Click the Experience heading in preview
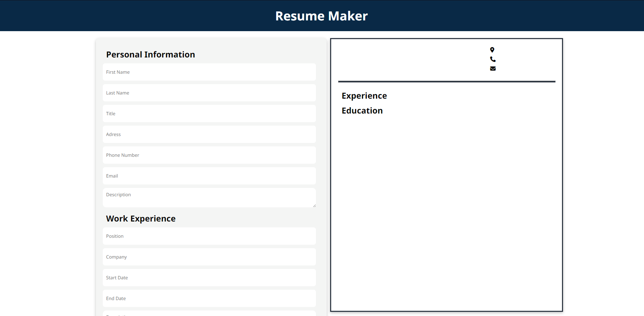The image size is (644, 316). [x=364, y=96]
